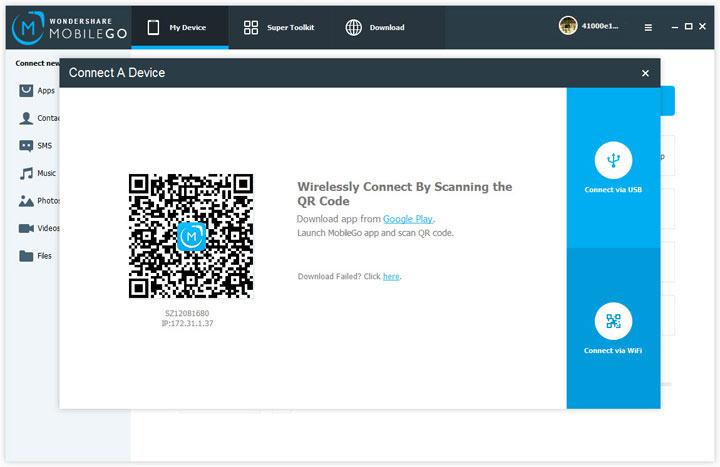
Task: Open Videos in the sidebar
Action: coord(39,228)
